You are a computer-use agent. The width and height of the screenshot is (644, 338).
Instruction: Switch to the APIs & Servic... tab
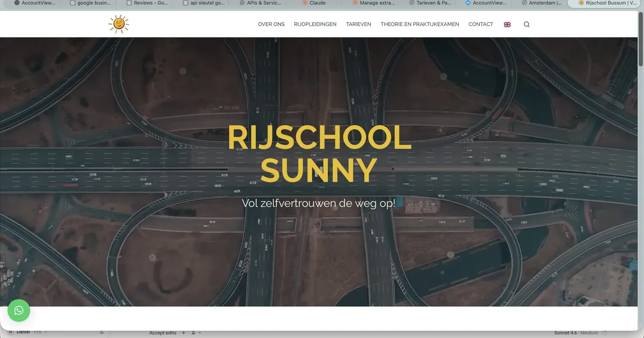[260, 3]
